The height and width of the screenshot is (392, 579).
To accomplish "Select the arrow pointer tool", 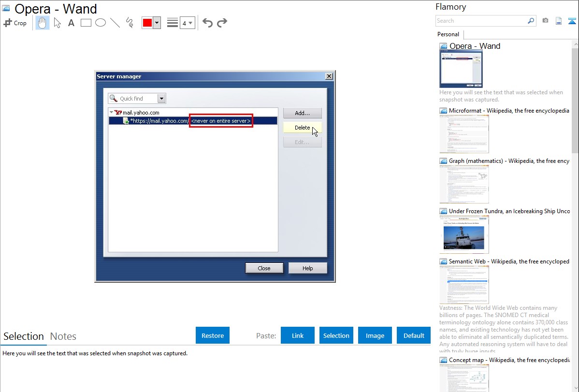I will [x=57, y=23].
